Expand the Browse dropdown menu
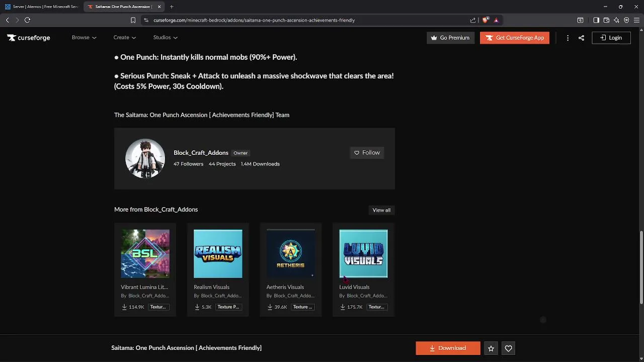Image resolution: width=644 pixels, height=362 pixels. [x=84, y=38]
